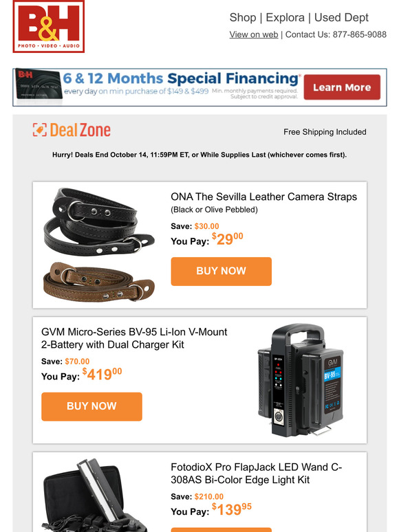The height and width of the screenshot is (532, 399).
Task: Click the black leather camera strap image
Action: 99,221
